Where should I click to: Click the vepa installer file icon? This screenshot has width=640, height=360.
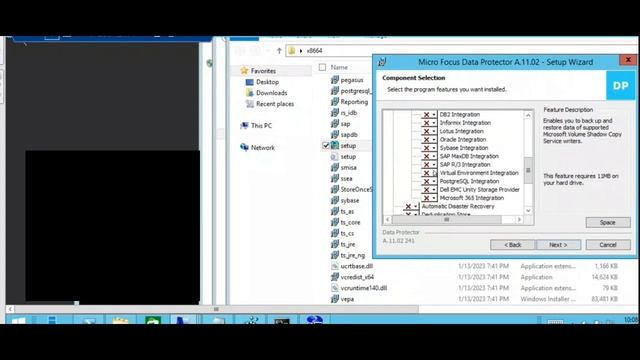pos(335,299)
